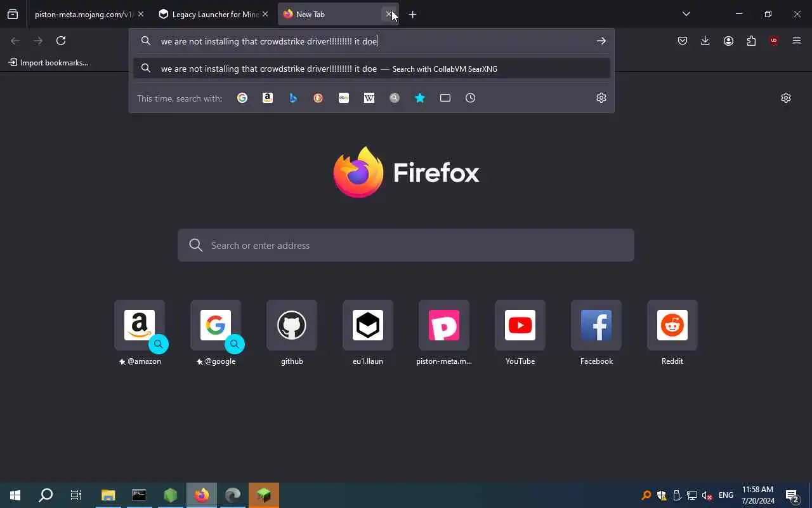Search this time with Wikipedia

369,98
